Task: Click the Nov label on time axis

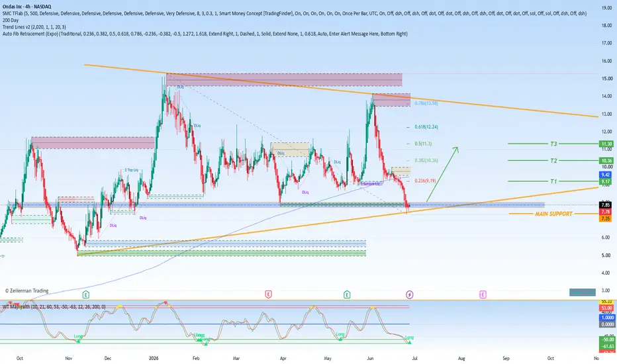Action: pos(68,359)
